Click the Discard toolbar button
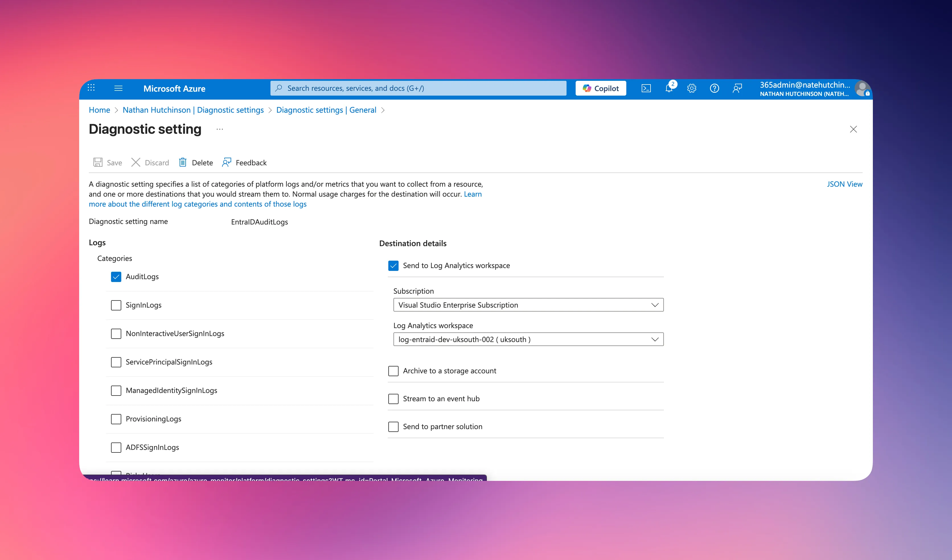Screen dimensions: 952x560 pos(150,162)
